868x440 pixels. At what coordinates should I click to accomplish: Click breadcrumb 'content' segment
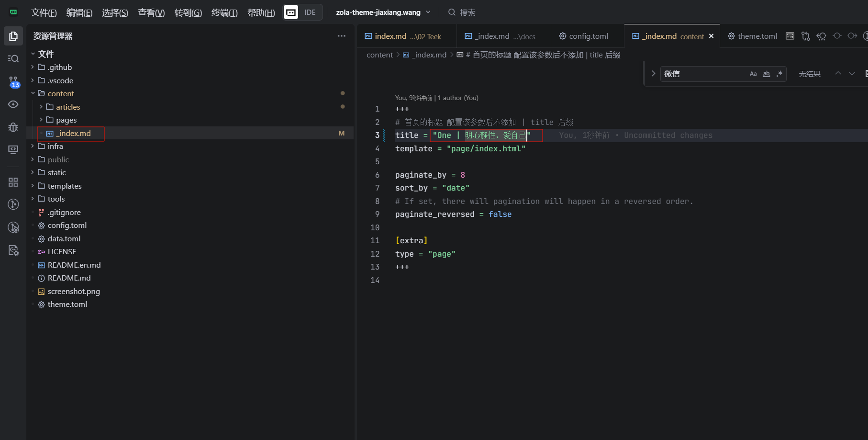(x=379, y=55)
